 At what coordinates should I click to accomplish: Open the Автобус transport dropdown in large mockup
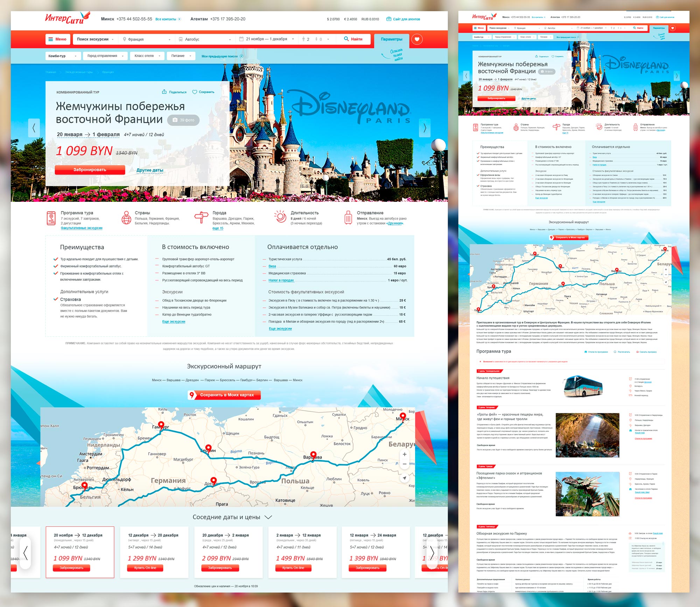(x=204, y=39)
